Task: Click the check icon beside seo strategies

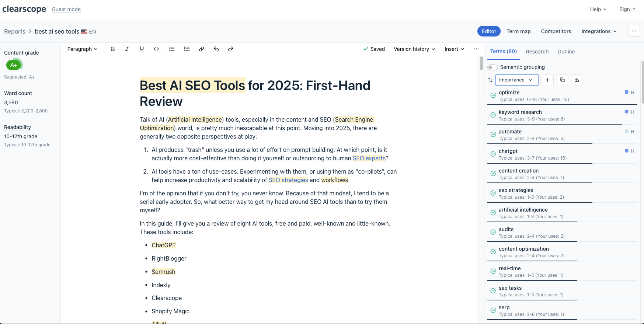Action: (493, 193)
